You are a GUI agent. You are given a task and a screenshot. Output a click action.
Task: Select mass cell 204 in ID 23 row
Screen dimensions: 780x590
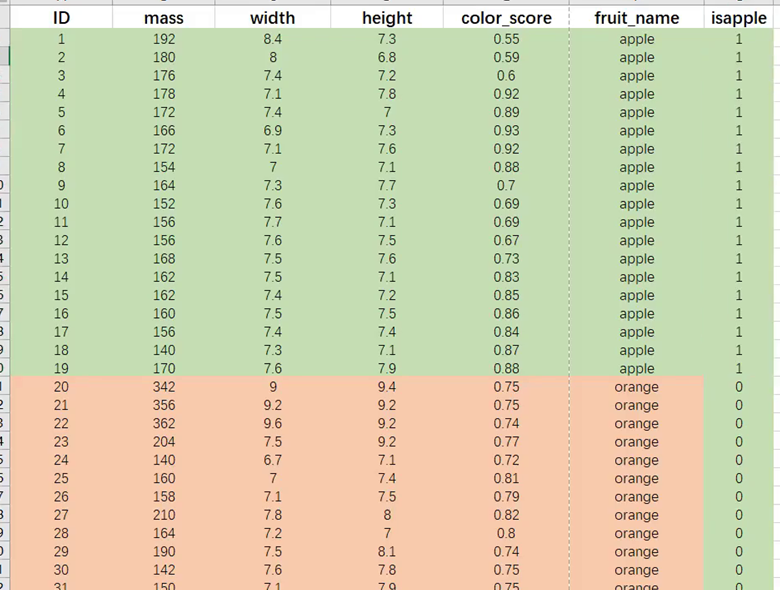(164, 442)
